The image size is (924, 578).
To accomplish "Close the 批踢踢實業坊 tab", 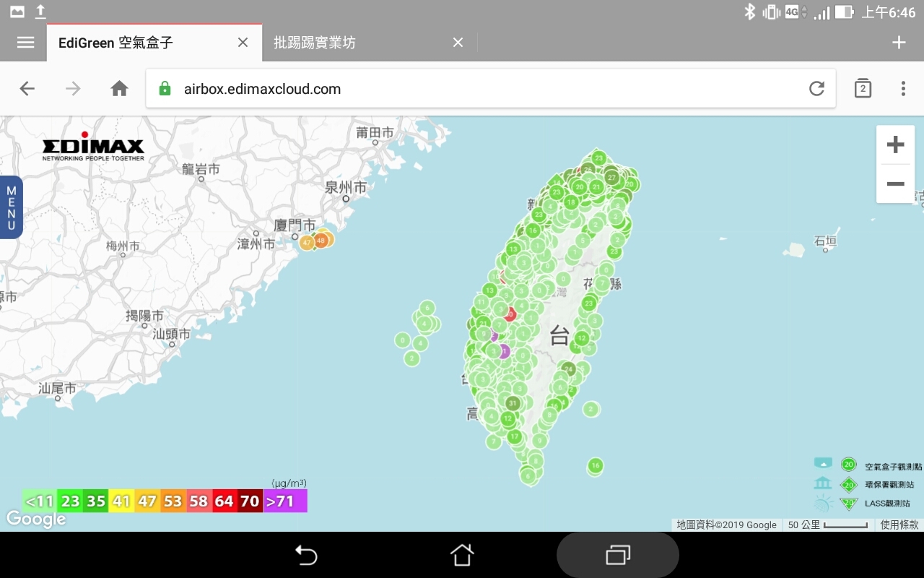I will click(x=458, y=43).
